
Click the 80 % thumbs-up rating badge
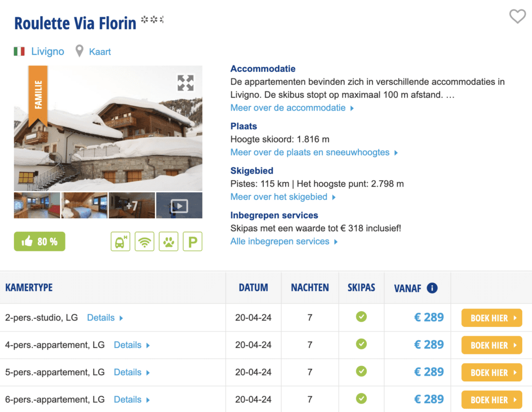tap(39, 242)
